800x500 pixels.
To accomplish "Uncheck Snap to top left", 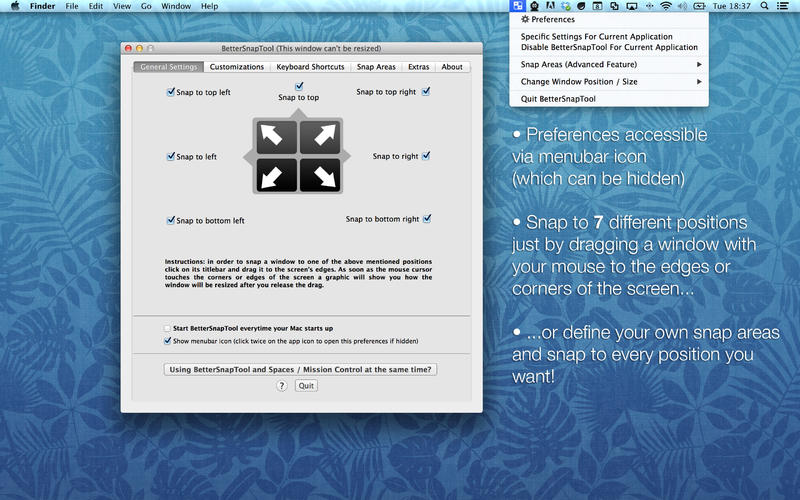I will [x=171, y=92].
